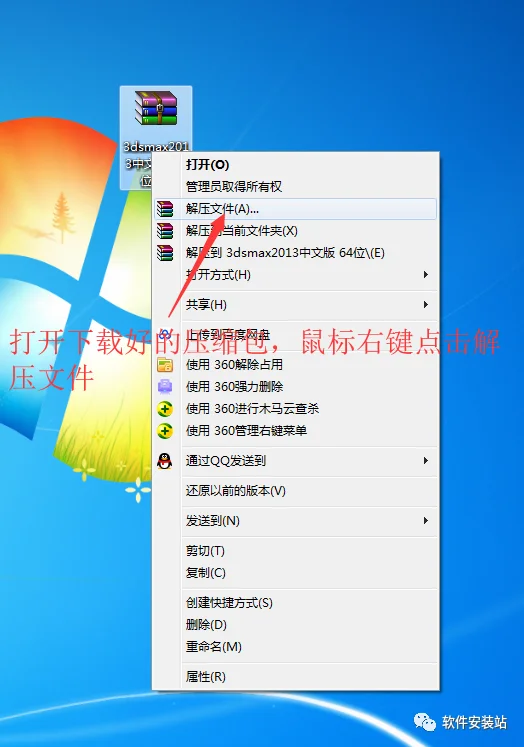The width and height of the screenshot is (524, 747).
Task: Select 使用 360管理右键菜单
Action: [x=295, y=431]
